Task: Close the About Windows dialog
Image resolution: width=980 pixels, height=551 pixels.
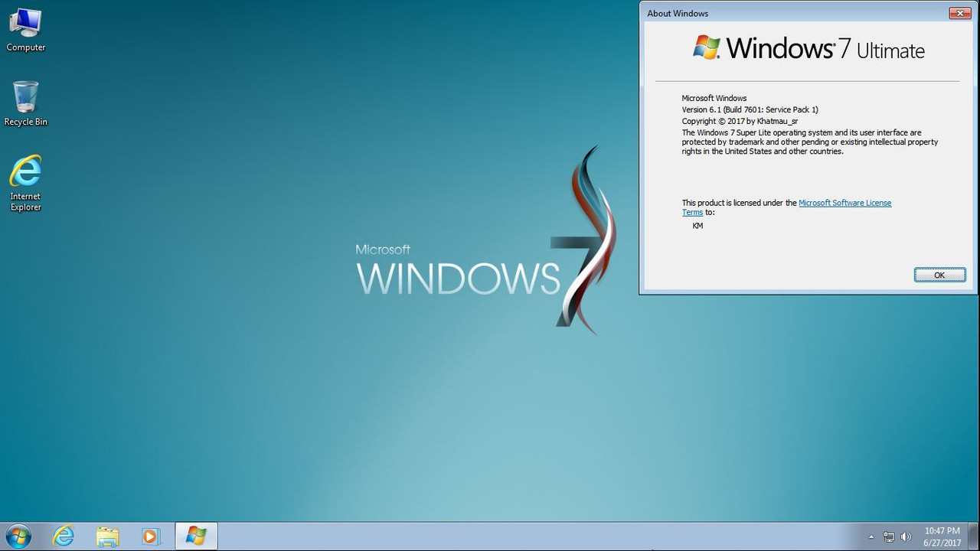Action: pos(960,13)
